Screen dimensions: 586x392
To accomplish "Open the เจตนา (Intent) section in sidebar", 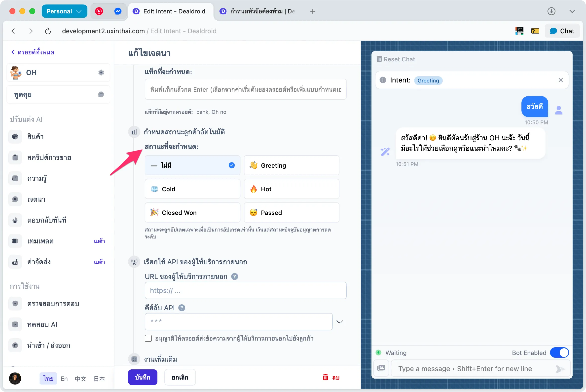I will tap(36, 199).
